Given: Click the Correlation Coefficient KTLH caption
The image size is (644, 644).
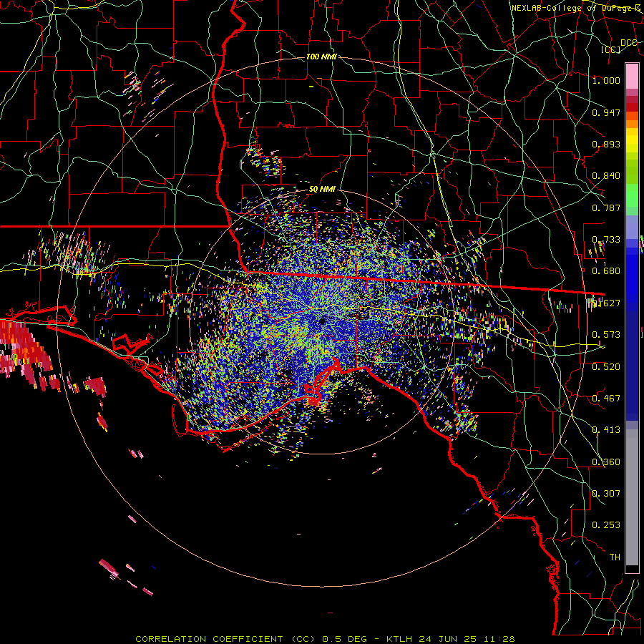Looking at the screenshot, I should tap(325, 639).
